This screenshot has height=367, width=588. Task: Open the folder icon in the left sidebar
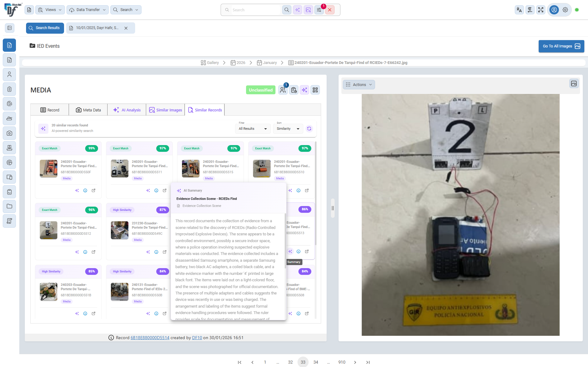(x=9, y=206)
